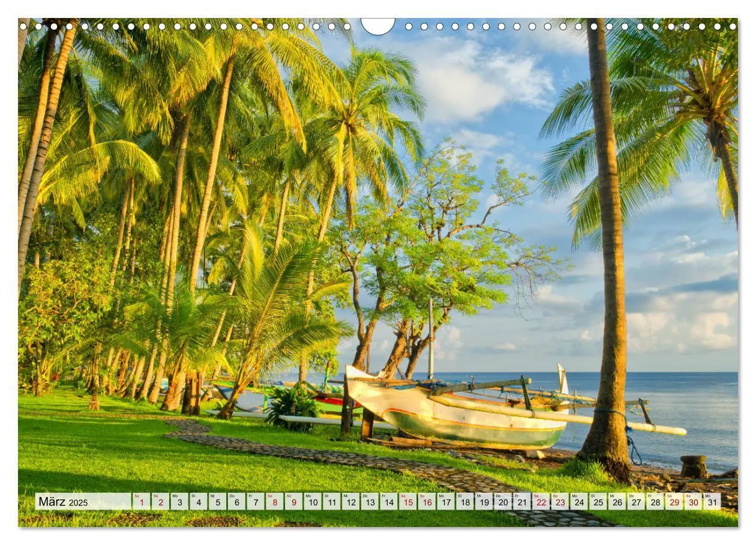Select Sunday 2 in the calendar strip
This screenshot has width=756, height=545.
pyautogui.click(x=160, y=502)
